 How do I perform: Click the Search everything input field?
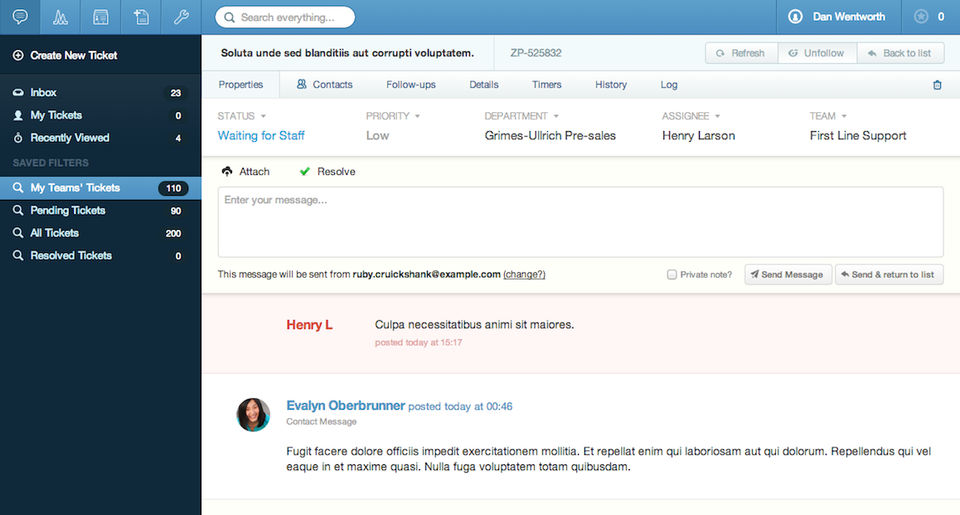tap(285, 17)
